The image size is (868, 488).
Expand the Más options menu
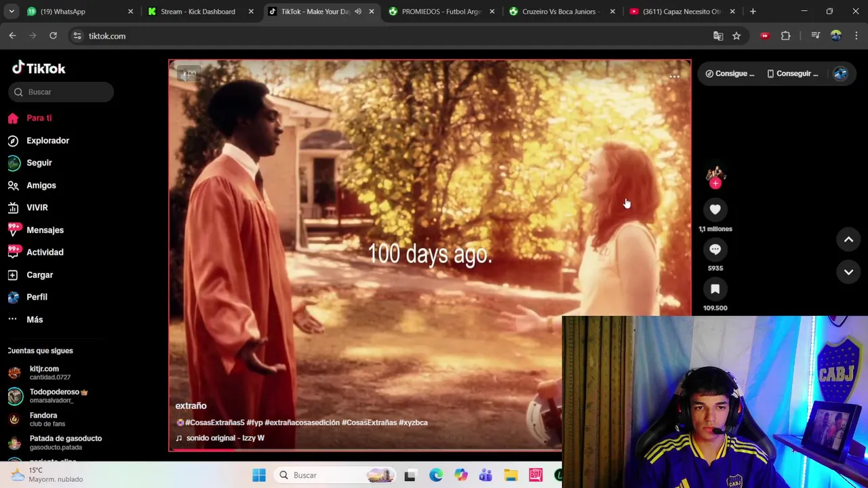pyautogui.click(x=26, y=319)
